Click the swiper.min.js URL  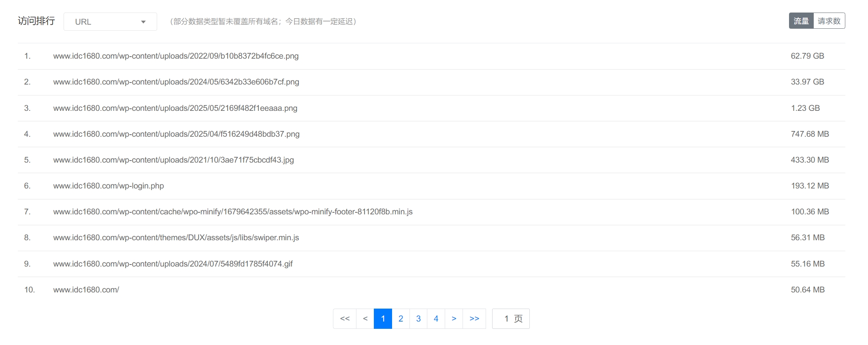click(x=176, y=238)
